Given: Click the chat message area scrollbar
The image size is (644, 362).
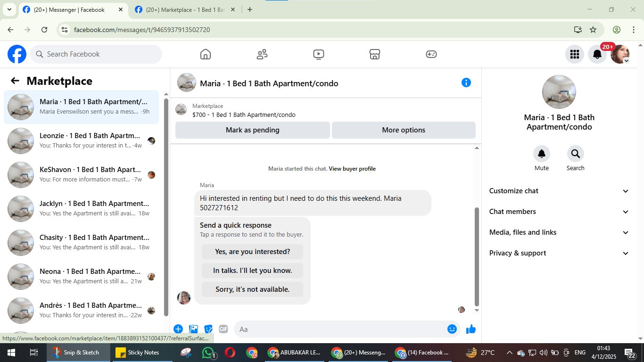Looking at the screenshot, I should click(x=477, y=257).
